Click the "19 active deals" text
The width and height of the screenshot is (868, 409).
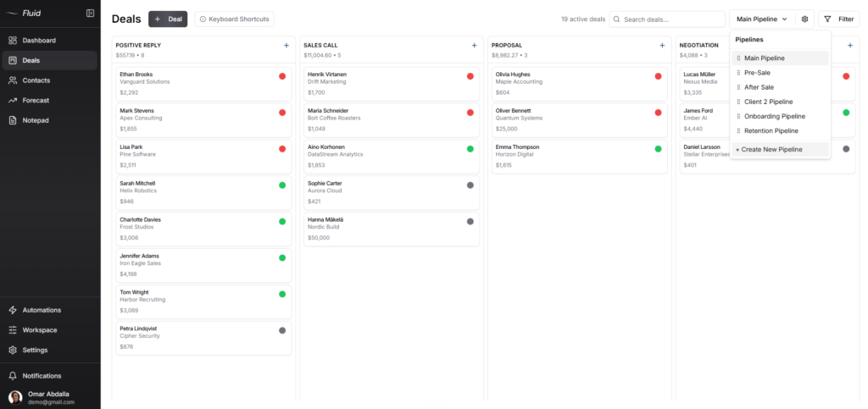click(x=583, y=19)
